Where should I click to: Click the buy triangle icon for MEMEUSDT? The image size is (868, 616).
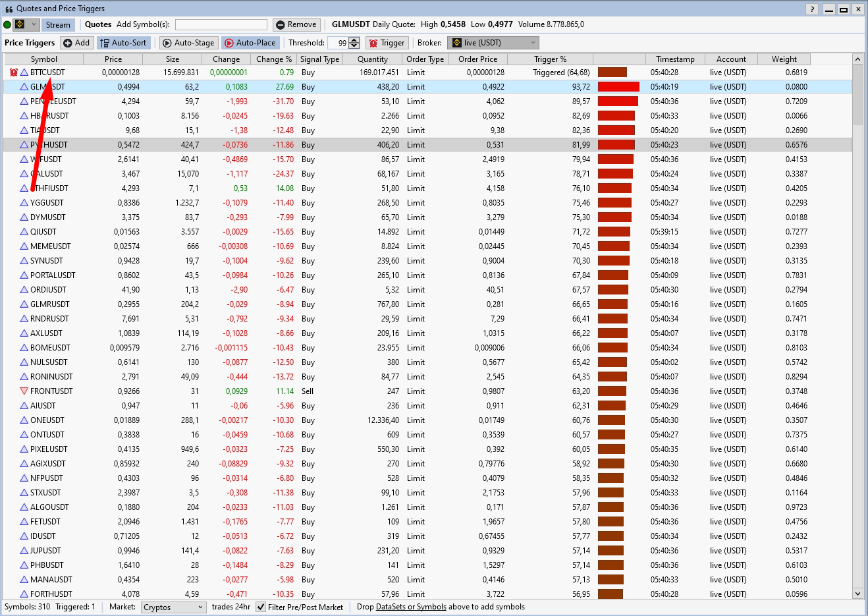[x=24, y=246]
